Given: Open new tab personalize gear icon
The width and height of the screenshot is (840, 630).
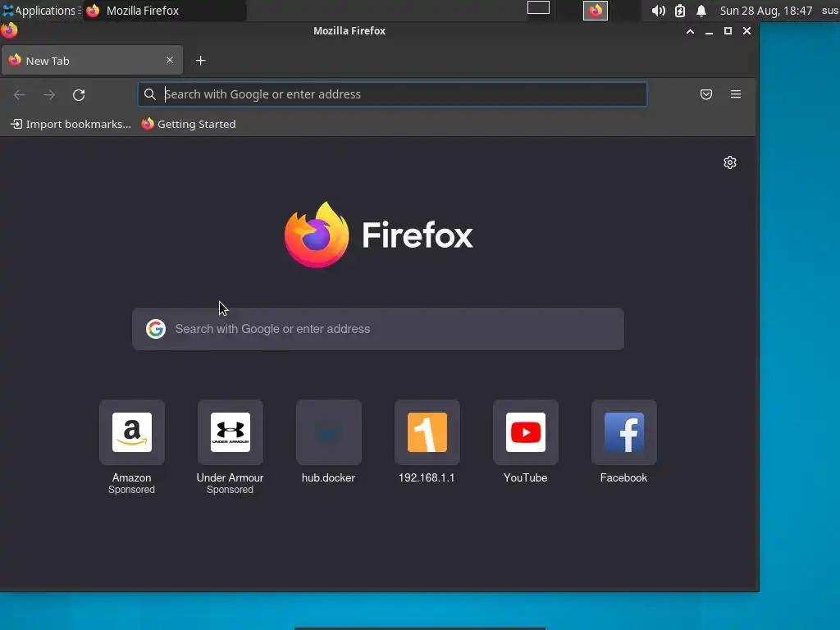Looking at the screenshot, I should coord(729,162).
